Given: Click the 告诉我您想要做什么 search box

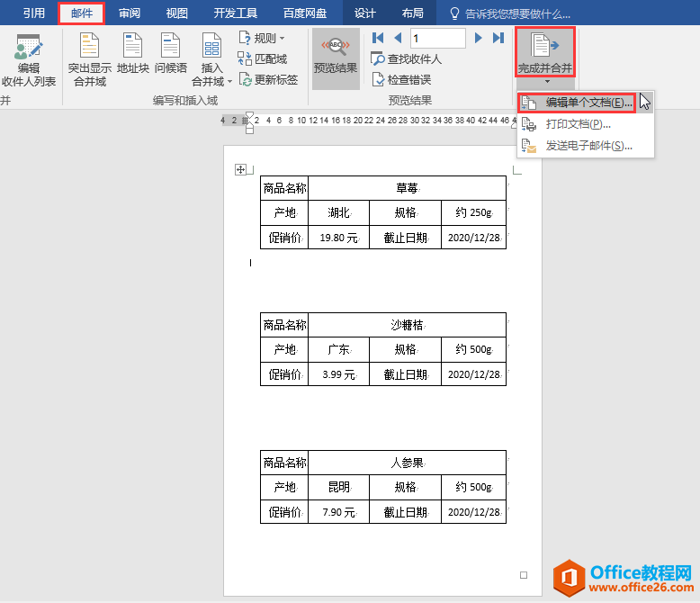Looking at the screenshot, I should point(517,14).
